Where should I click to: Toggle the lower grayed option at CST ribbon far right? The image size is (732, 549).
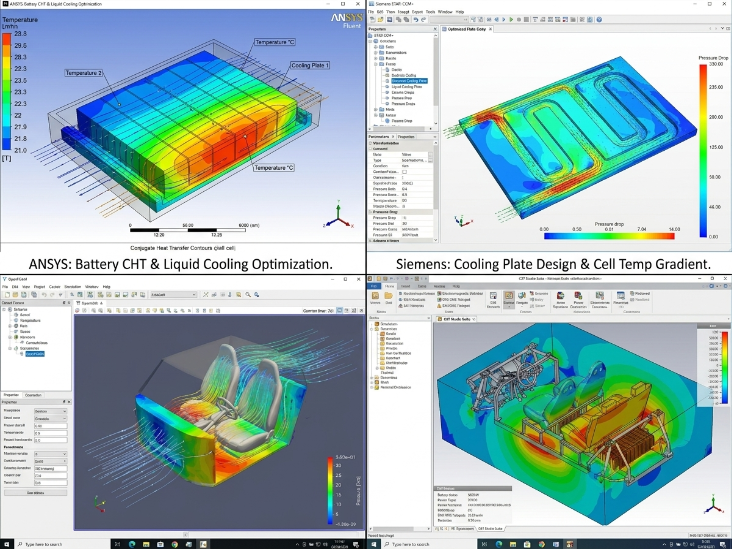click(640, 299)
